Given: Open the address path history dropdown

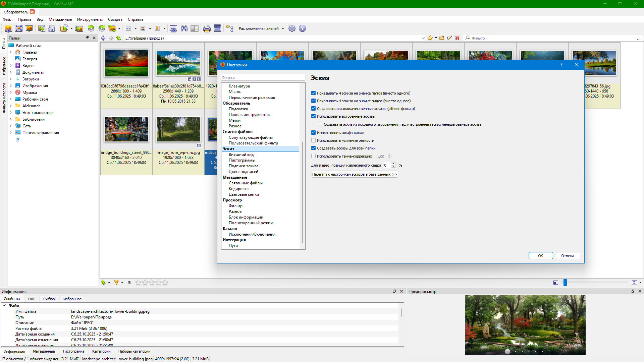Looking at the screenshot, I should tap(423, 38).
